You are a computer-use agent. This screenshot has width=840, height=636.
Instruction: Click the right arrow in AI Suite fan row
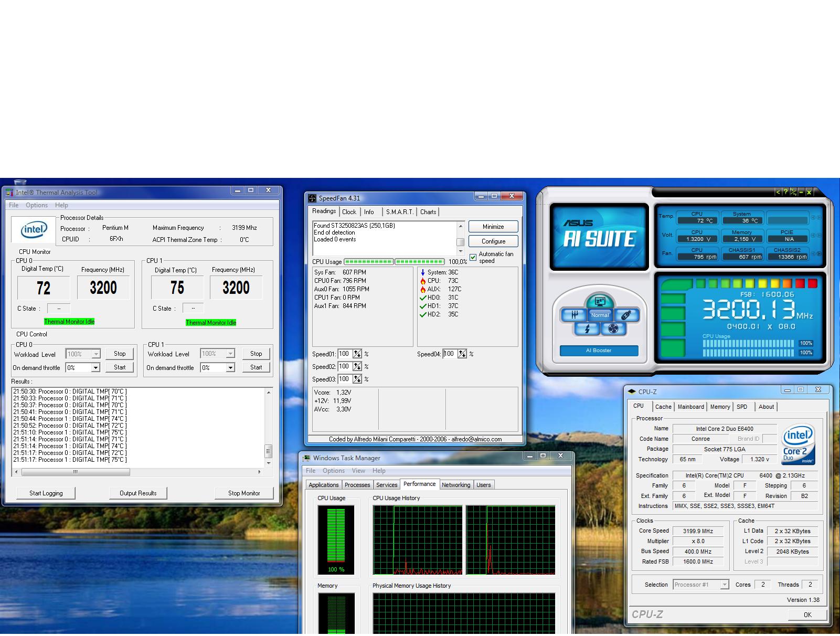click(819, 254)
